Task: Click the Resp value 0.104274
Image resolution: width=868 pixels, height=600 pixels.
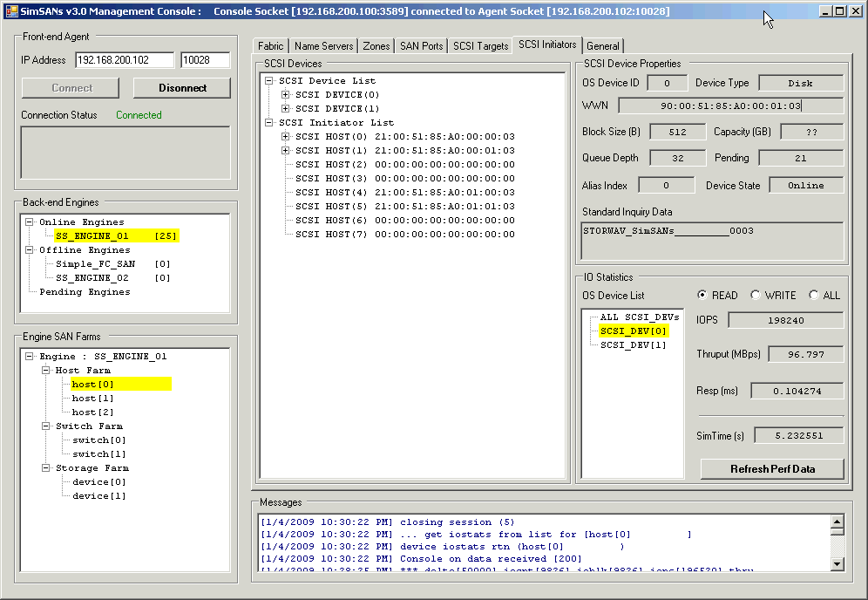Action: click(x=797, y=391)
